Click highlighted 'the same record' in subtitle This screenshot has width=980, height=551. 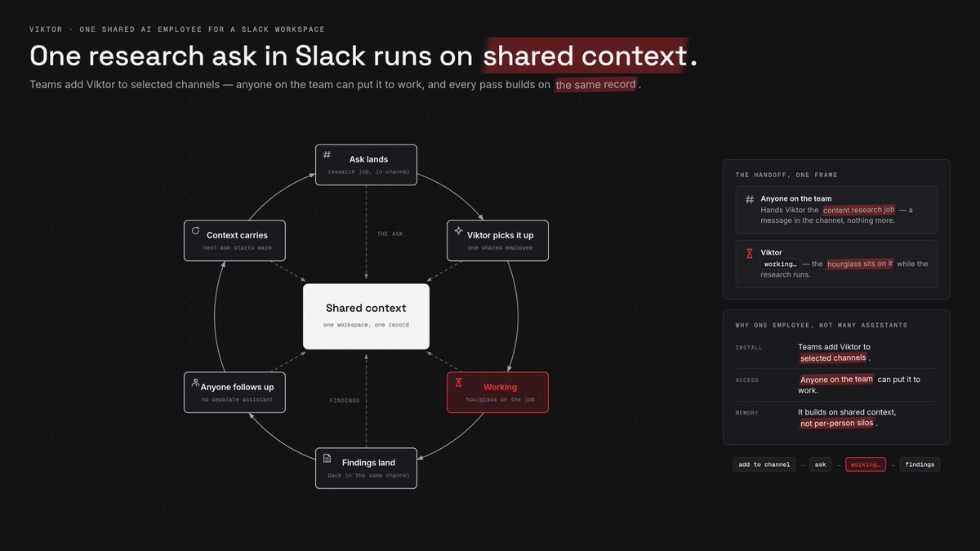pyautogui.click(x=595, y=84)
